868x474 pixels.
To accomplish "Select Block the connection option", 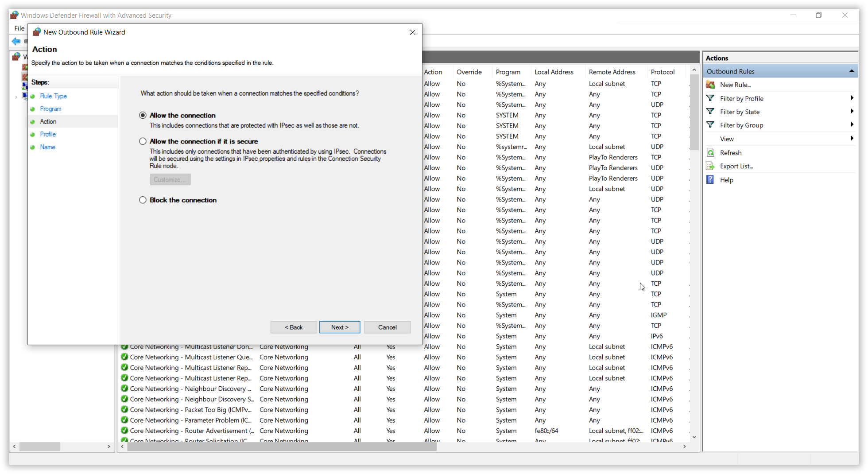I will tap(143, 200).
